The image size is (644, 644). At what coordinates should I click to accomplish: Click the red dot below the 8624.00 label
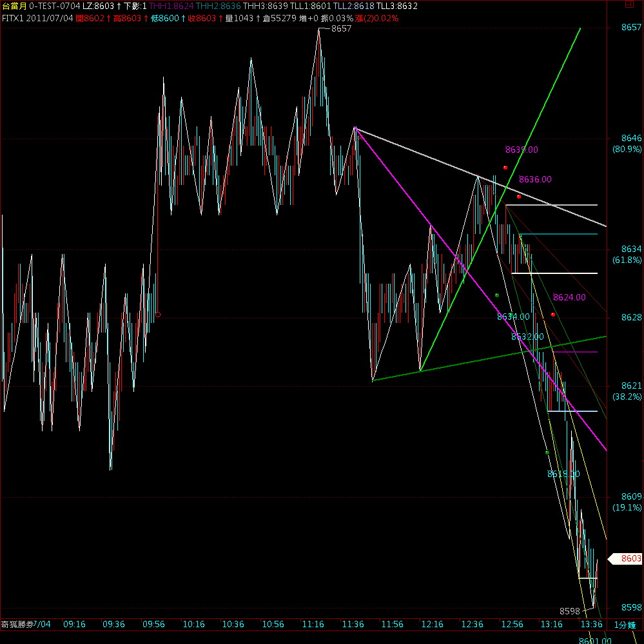553,315
